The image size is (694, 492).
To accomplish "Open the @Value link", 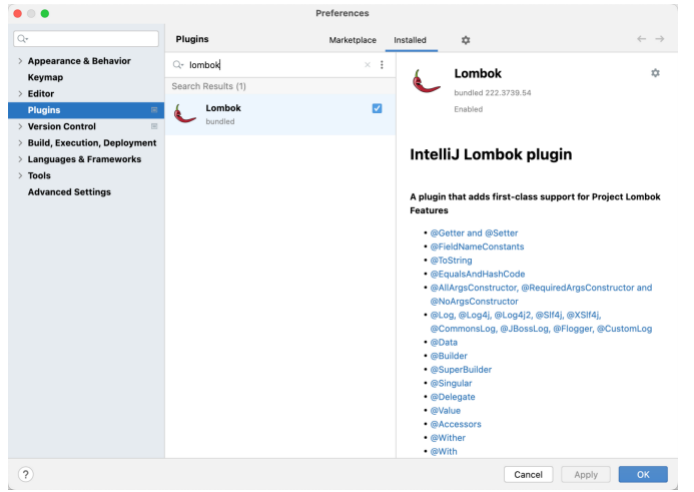I will tap(445, 411).
